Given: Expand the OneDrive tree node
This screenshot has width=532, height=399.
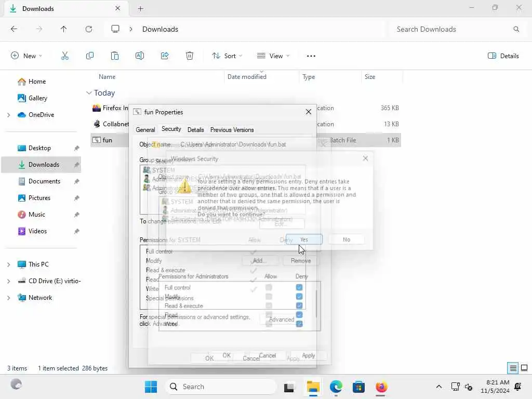Looking at the screenshot, I should click(8, 115).
